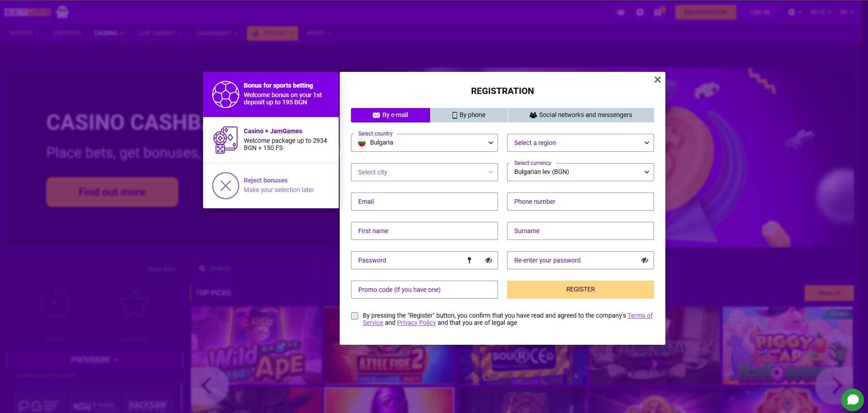Toggle visibility of Re-enter your password field
Viewport: 868px width, 413px height.
(645, 260)
